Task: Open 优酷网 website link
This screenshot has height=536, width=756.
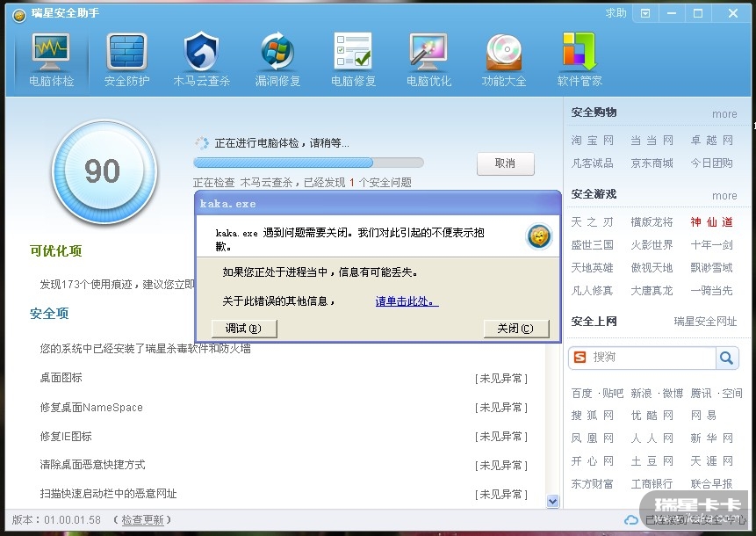Action: coord(652,416)
